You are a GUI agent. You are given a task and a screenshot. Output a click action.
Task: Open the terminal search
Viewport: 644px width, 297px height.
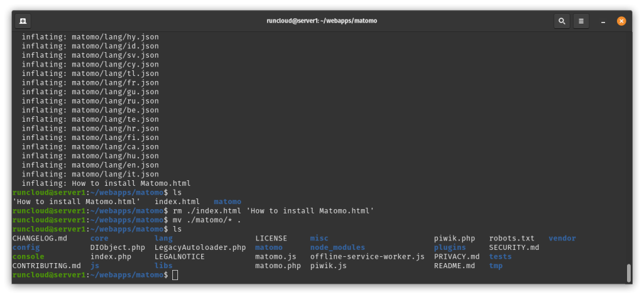click(x=562, y=21)
